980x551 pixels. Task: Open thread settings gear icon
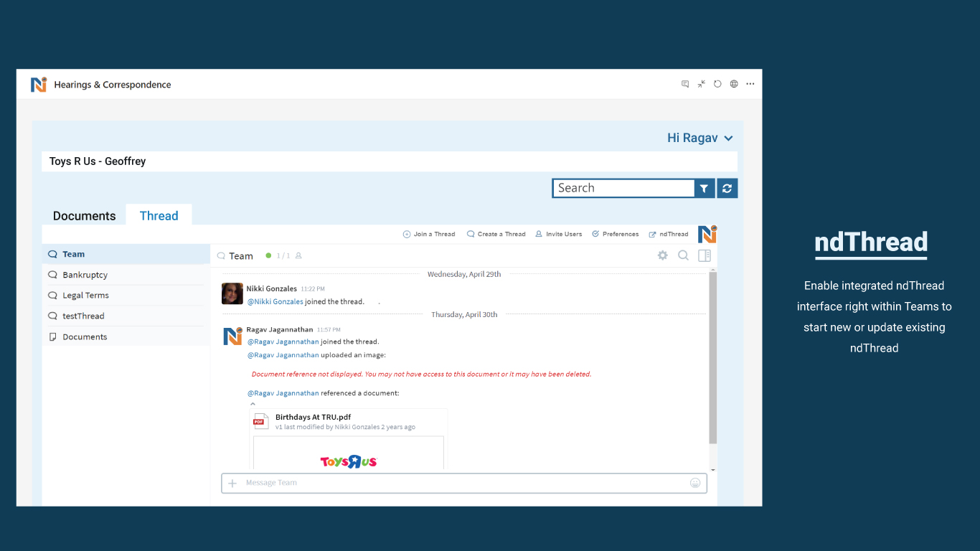click(663, 255)
